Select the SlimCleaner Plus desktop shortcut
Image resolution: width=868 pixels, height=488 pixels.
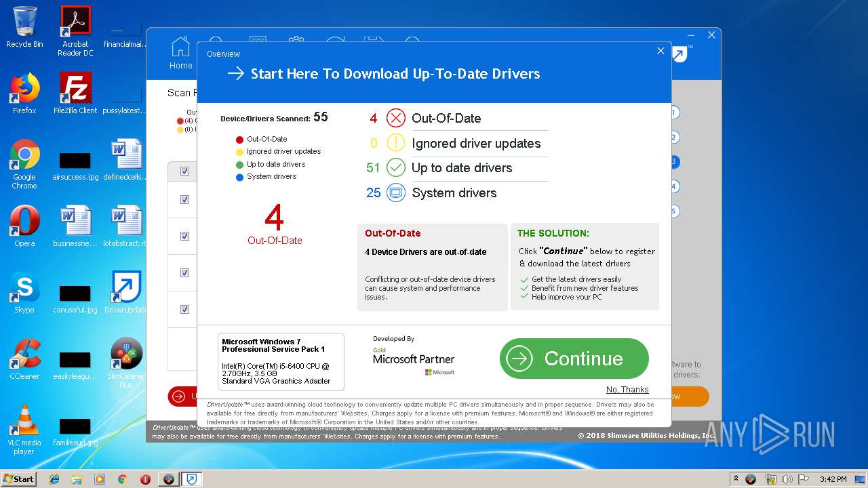[x=127, y=363]
